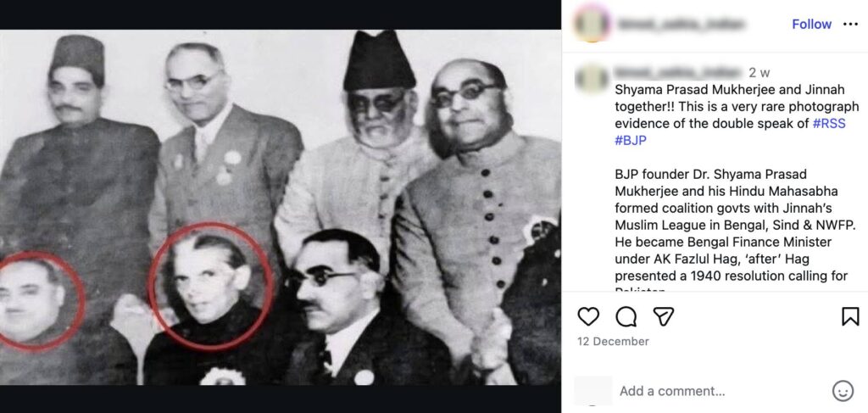Follow this account

click(811, 25)
